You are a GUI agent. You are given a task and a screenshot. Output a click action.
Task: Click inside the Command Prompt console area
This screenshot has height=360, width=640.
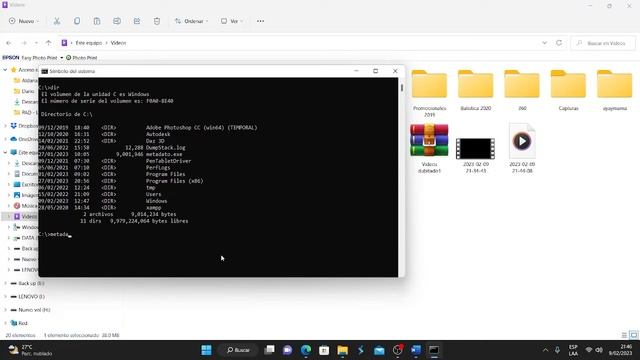pos(218,177)
